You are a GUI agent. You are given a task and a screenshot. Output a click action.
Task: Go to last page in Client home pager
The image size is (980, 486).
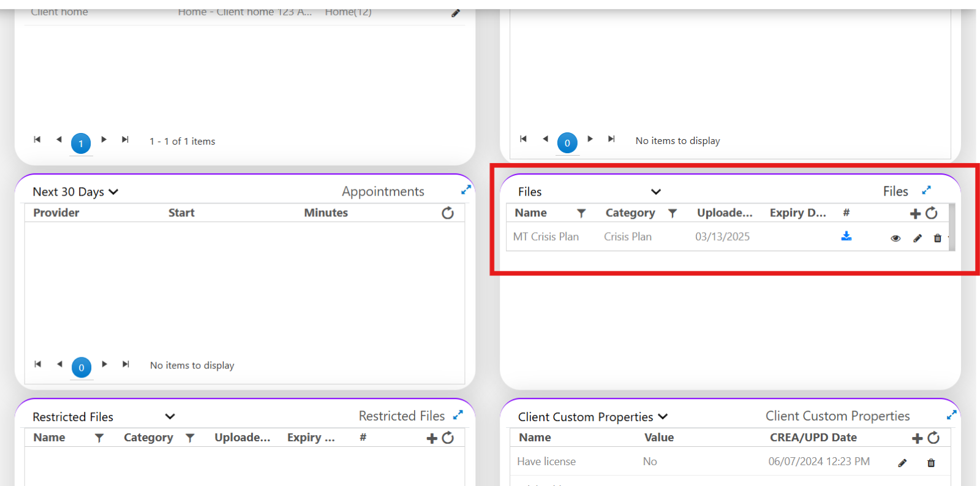coord(125,140)
